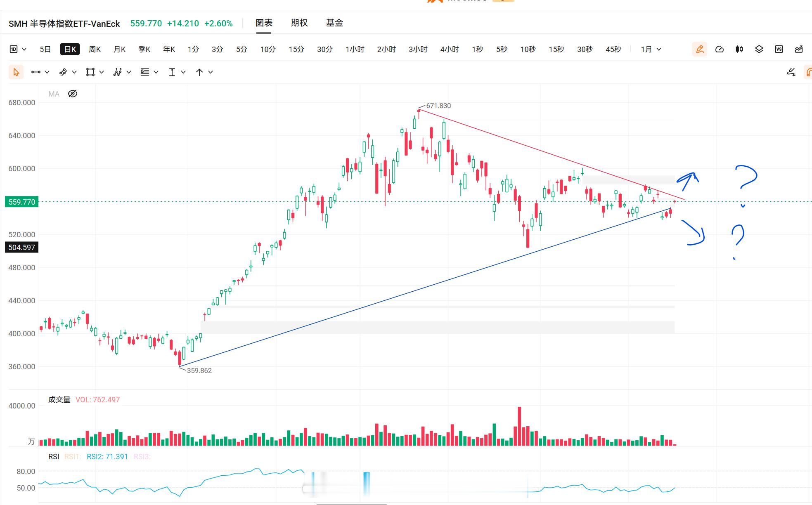Open the gauge indicator icon
Viewport: 812px width, 505px height.
[720, 49]
